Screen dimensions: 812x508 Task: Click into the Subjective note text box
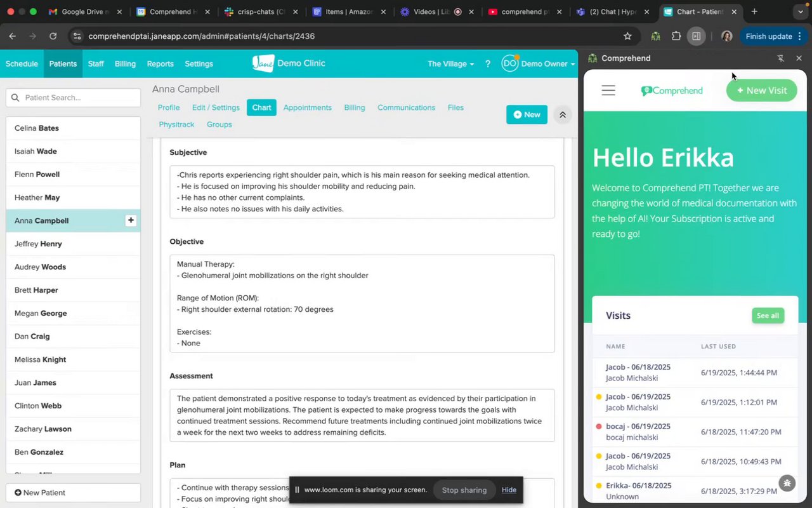(362, 192)
